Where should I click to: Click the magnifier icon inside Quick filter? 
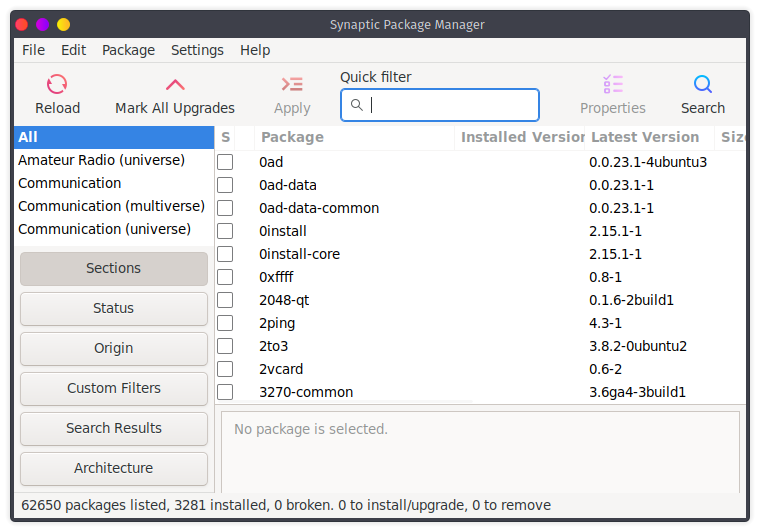(357, 105)
